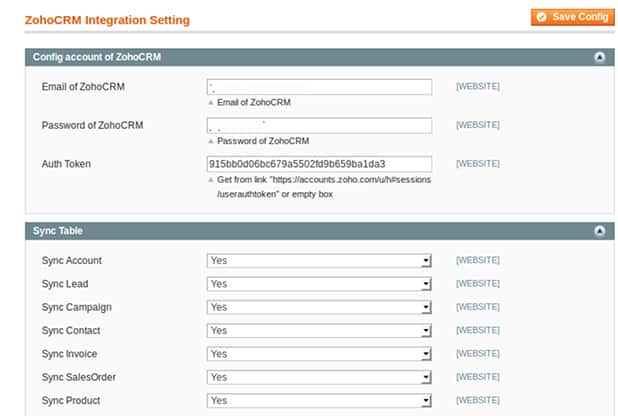Click the Save Config button
Image resolution: width=618 pixels, height=416 pixels.
click(x=572, y=17)
